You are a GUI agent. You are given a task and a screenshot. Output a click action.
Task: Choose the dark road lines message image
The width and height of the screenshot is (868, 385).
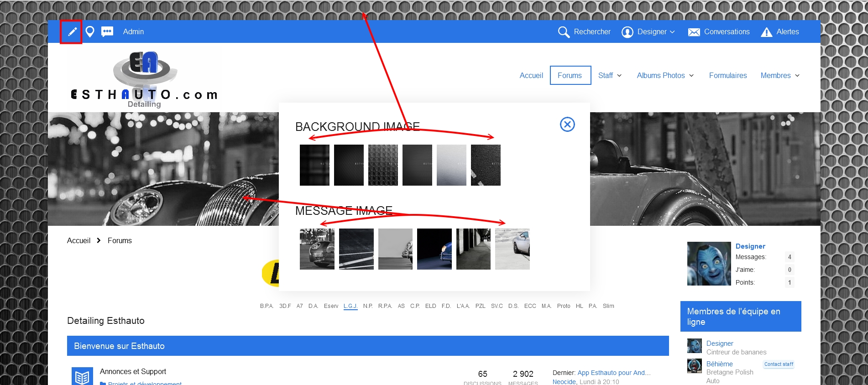point(356,249)
